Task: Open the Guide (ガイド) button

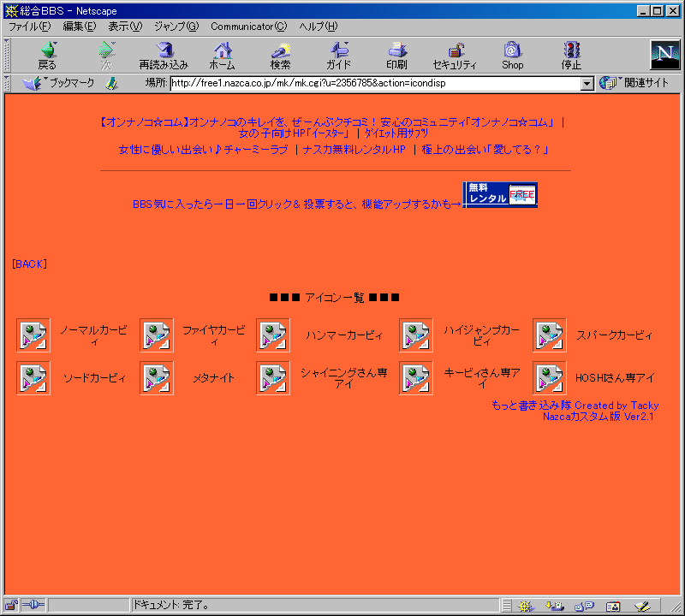Action: coord(338,56)
